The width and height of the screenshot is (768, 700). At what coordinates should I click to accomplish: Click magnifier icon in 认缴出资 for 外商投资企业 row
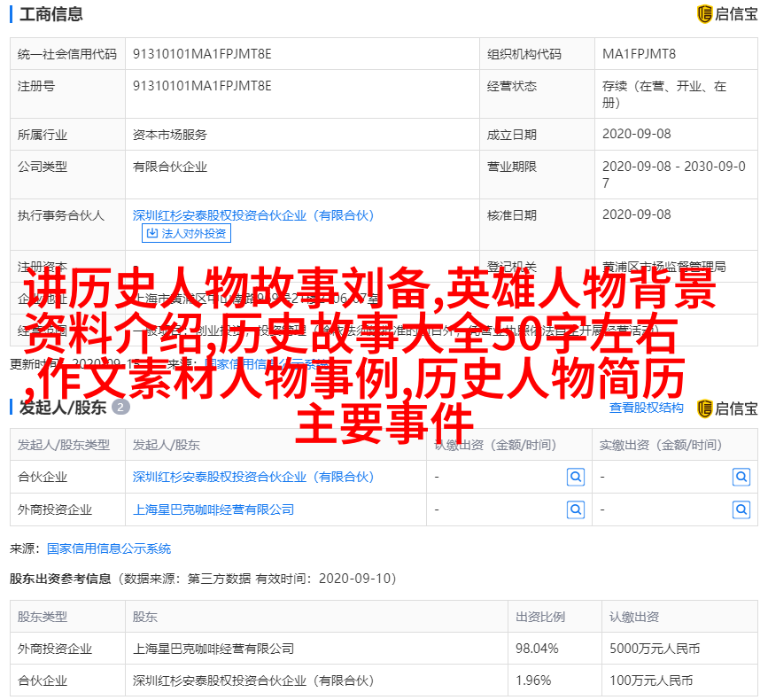point(576,509)
